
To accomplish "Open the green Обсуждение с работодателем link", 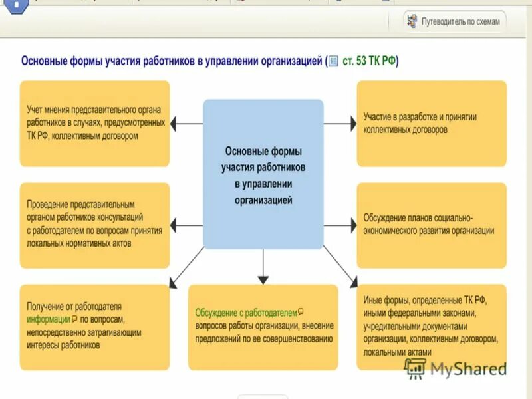I will coord(246,313).
